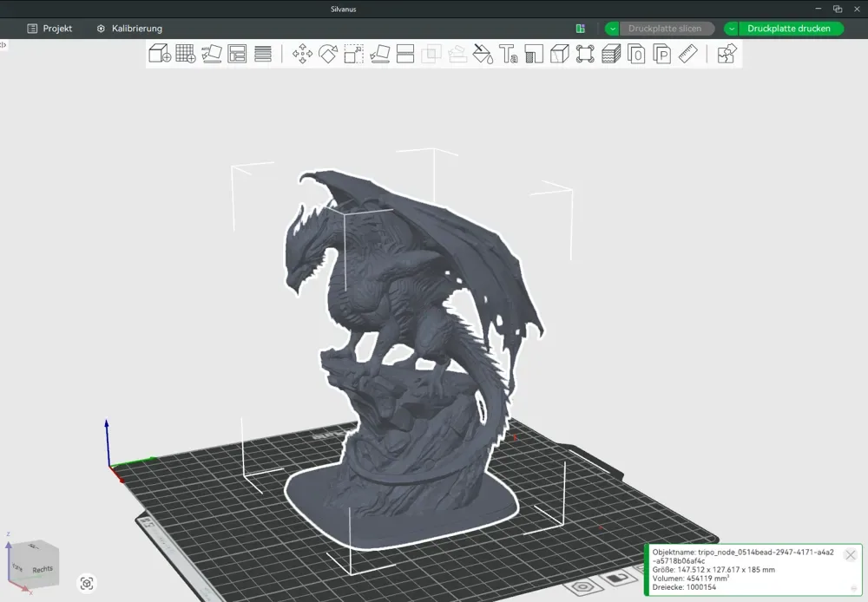
Task: Reset the camera view with the focus icon
Action: pos(87,583)
